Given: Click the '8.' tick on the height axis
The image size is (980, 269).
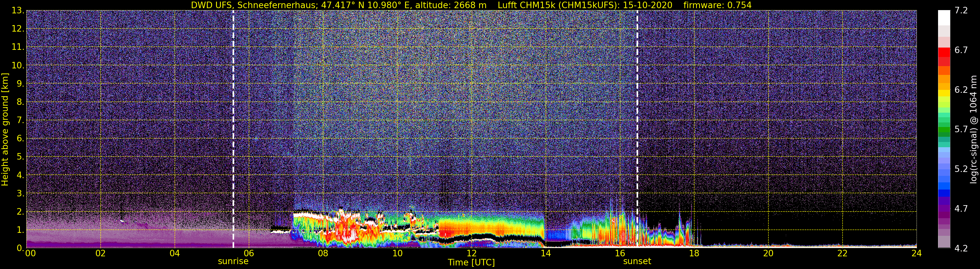Looking at the screenshot, I should (20, 102).
